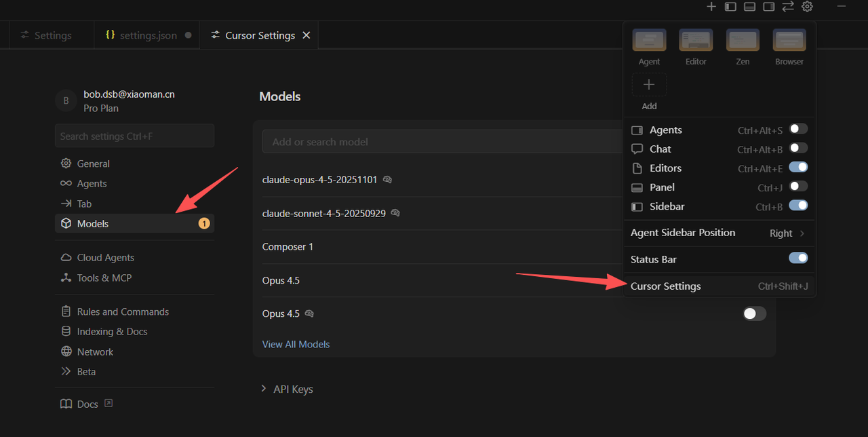Toggle the Agents switch in layout menu
This screenshot has width=868, height=437.
tap(797, 129)
